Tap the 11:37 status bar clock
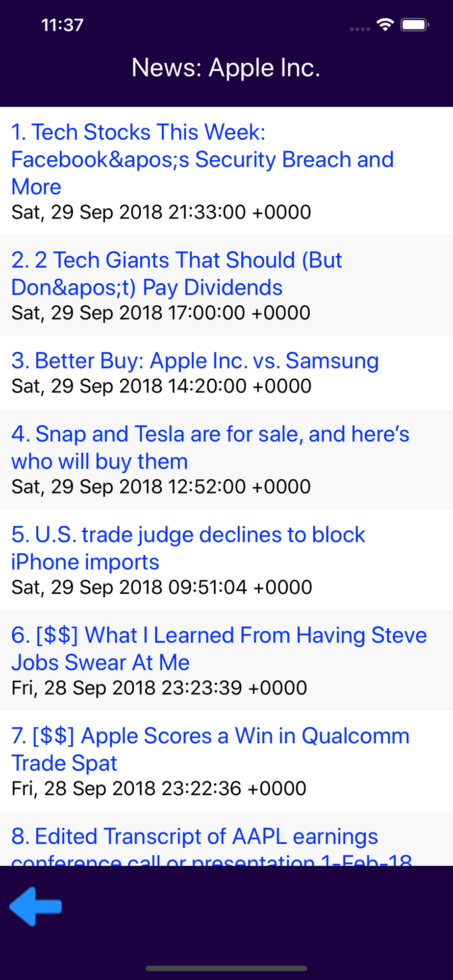 pyautogui.click(x=62, y=25)
